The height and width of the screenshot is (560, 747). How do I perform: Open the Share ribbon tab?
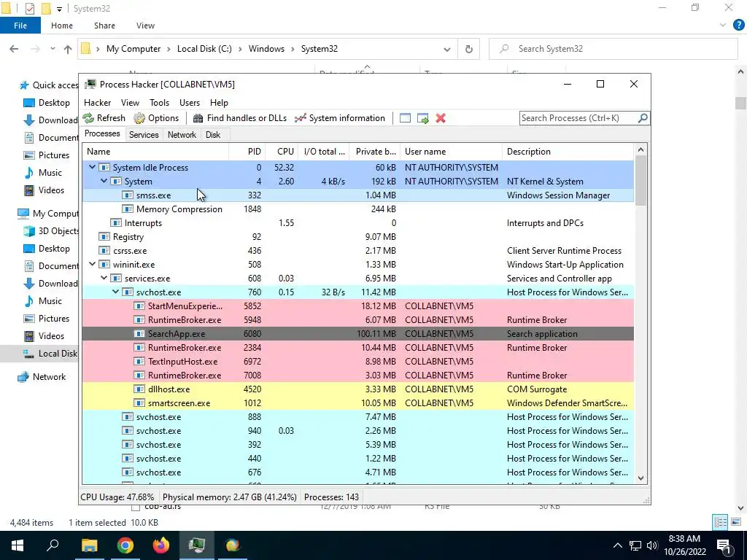click(104, 26)
